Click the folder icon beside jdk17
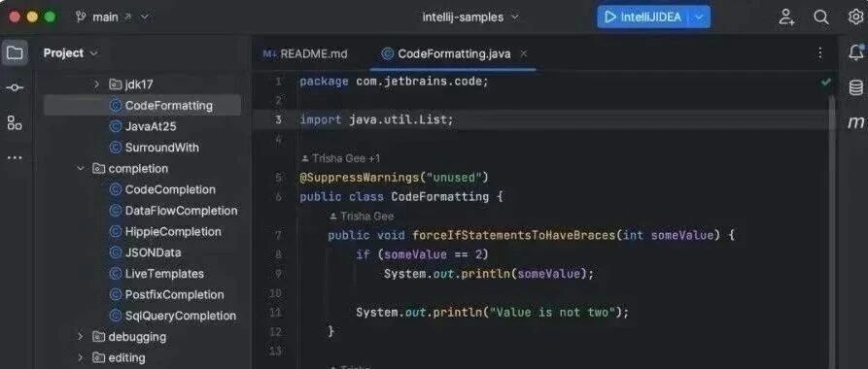The height and width of the screenshot is (369, 868). pyautogui.click(x=115, y=84)
